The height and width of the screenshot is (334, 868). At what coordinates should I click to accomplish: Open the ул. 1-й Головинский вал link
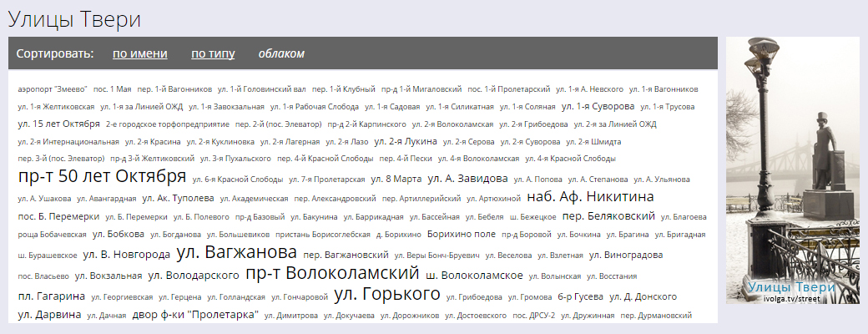[262, 89]
